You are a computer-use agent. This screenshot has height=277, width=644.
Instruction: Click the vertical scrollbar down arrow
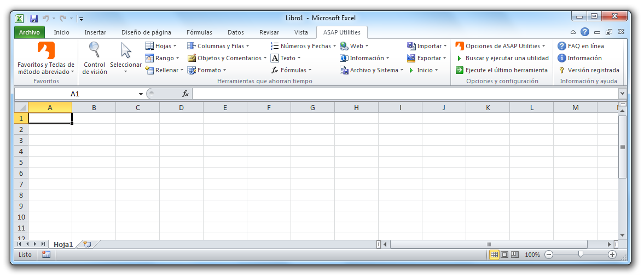pos(622,235)
